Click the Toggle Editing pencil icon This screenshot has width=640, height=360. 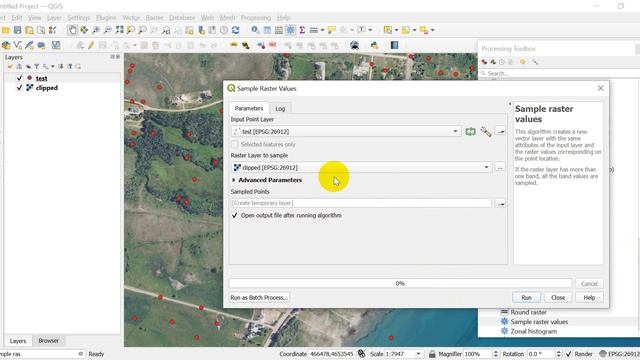[x=91, y=45]
